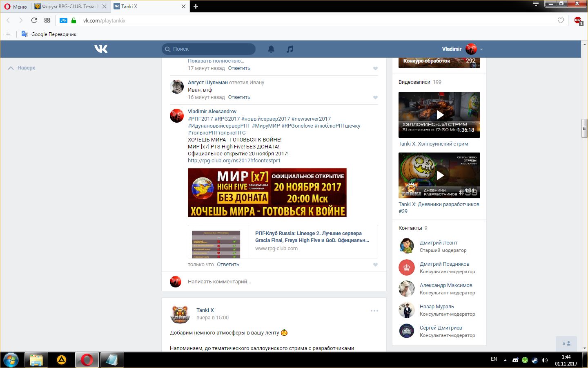Go back in browser history
Screen dimensions: 588x368
[8, 20]
